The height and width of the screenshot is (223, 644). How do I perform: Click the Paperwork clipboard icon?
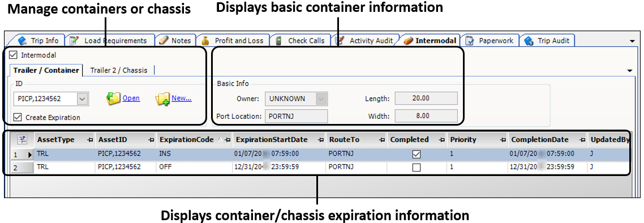pyautogui.click(x=470, y=41)
